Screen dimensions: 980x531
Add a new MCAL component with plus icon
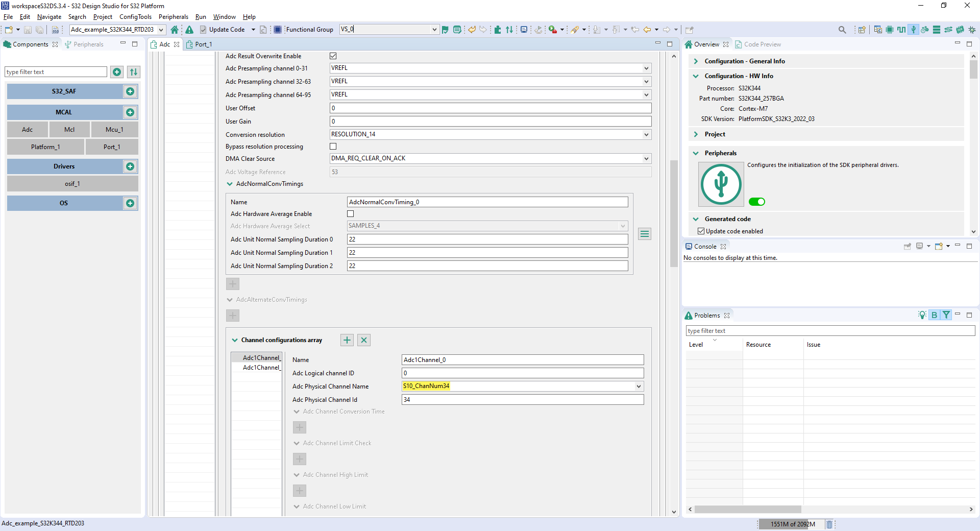tap(130, 112)
